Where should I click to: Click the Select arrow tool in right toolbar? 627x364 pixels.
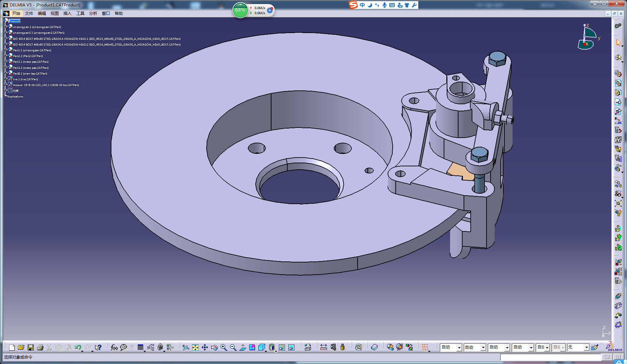(x=618, y=43)
